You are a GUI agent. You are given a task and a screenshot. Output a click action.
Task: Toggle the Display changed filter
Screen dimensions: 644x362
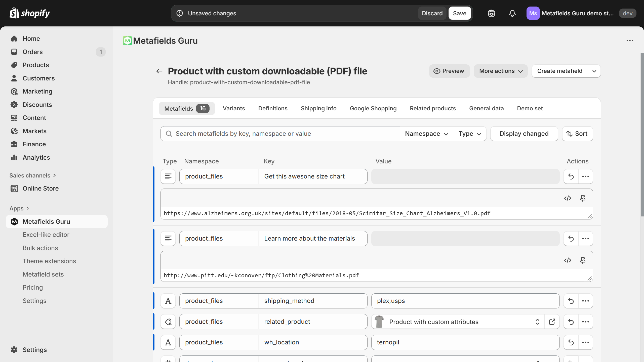click(x=524, y=133)
